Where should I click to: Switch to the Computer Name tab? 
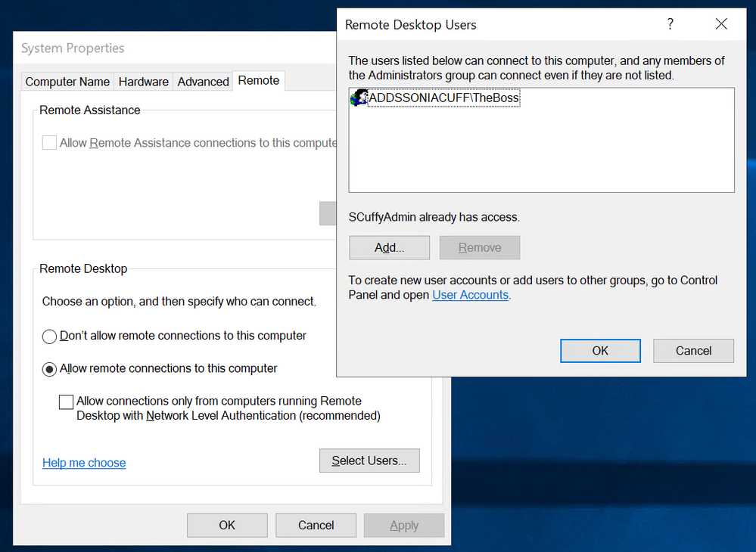click(67, 82)
